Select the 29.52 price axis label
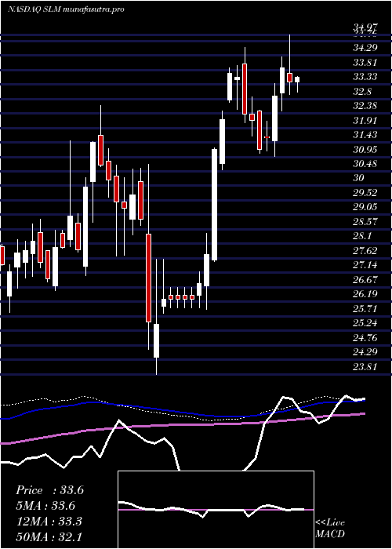The image size is (392, 549). (x=365, y=193)
